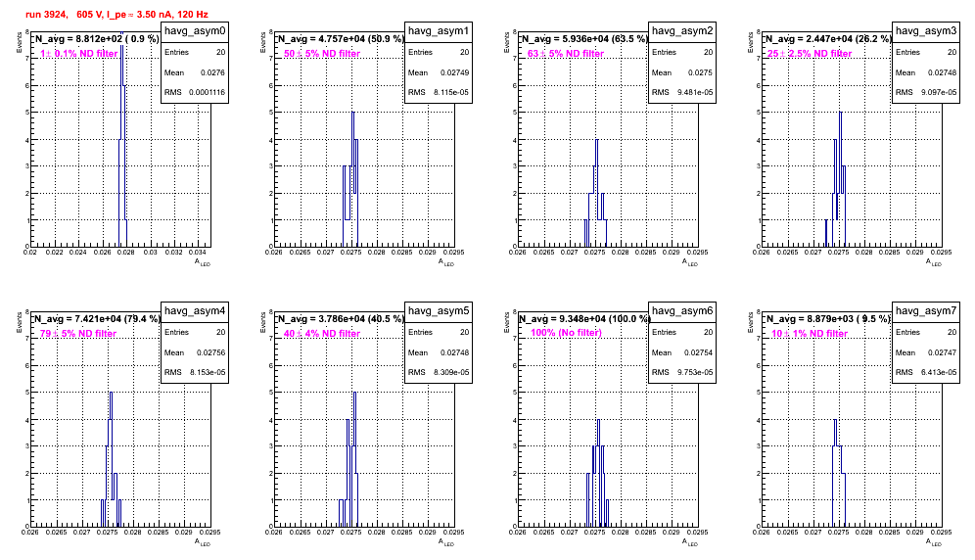Click the histogram peak in havg_asym4 plot

coord(111,393)
